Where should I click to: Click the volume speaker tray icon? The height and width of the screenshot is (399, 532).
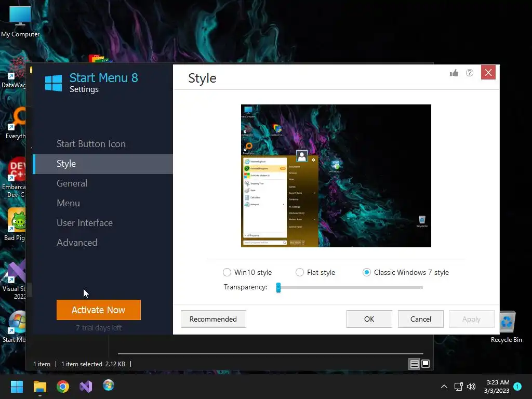point(471,387)
